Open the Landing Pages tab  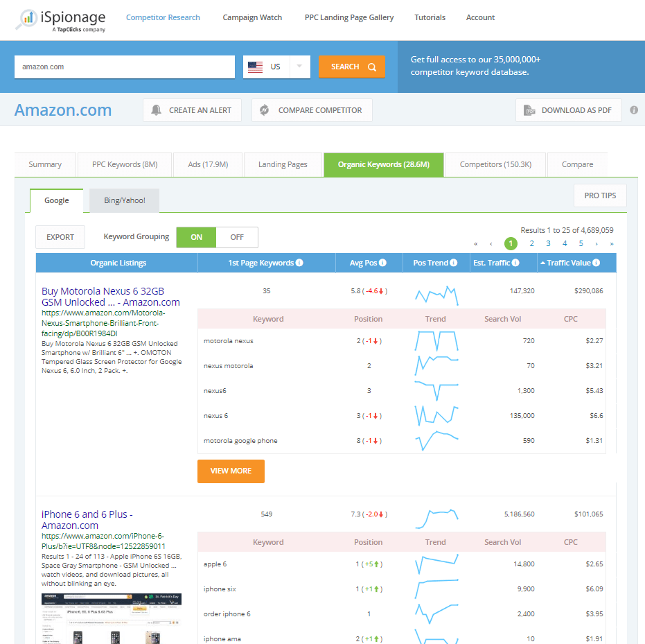pyautogui.click(x=283, y=164)
